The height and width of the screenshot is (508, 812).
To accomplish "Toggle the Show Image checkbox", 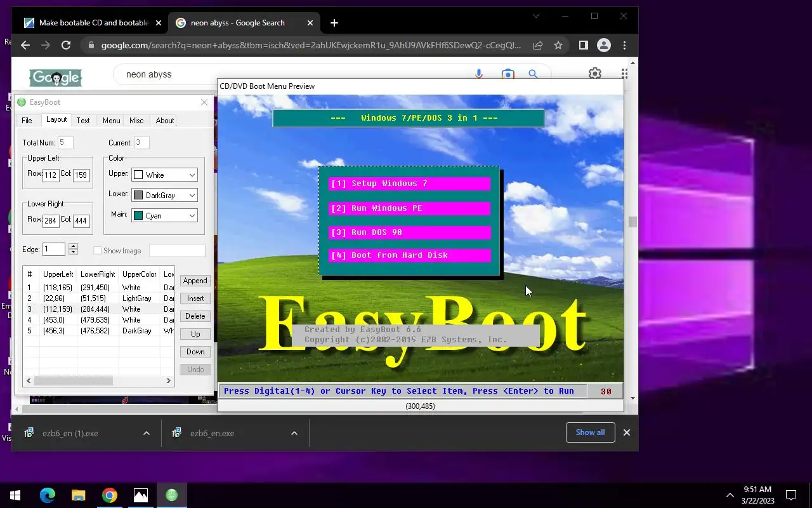I will tap(97, 251).
